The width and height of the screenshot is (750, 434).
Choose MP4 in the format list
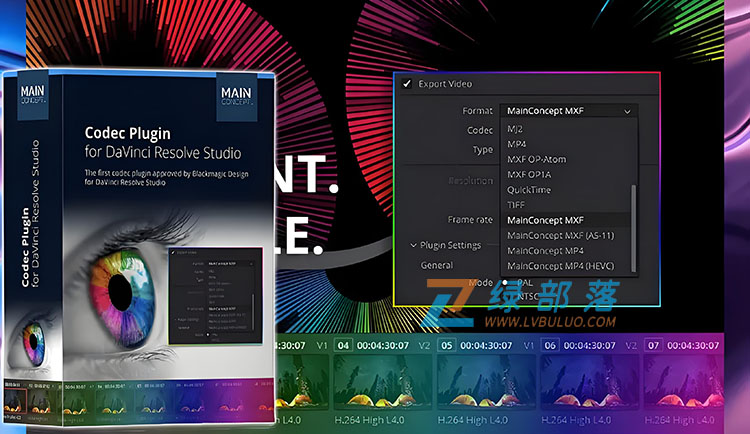(x=517, y=144)
